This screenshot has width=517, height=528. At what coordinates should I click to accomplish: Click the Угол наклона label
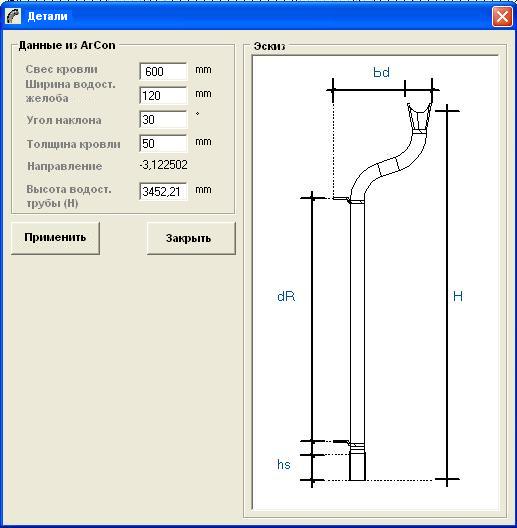[x=64, y=120]
